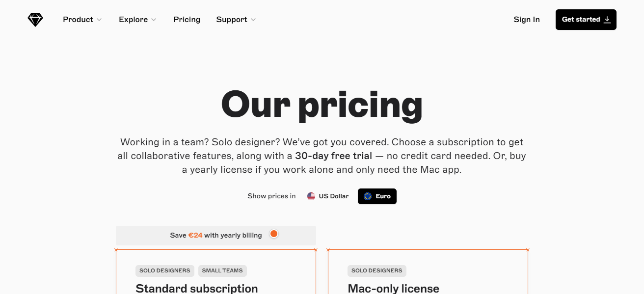The image size is (644, 294).
Task: Select the Standard subscription heading
Action: point(197,288)
